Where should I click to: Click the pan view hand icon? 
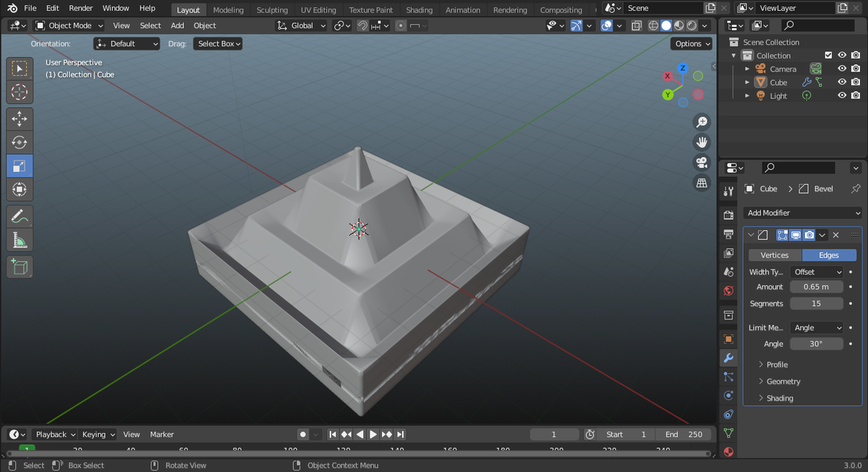pos(701,142)
